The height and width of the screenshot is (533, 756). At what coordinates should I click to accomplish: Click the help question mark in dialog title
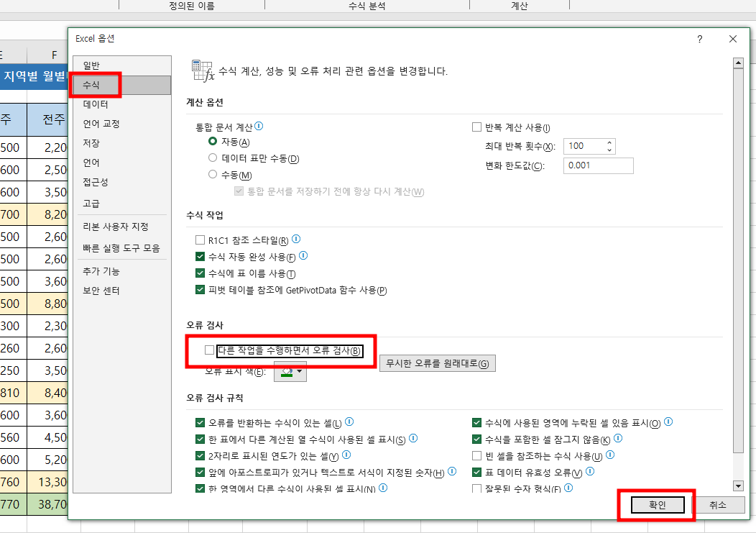pyautogui.click(x=700, y=39)
